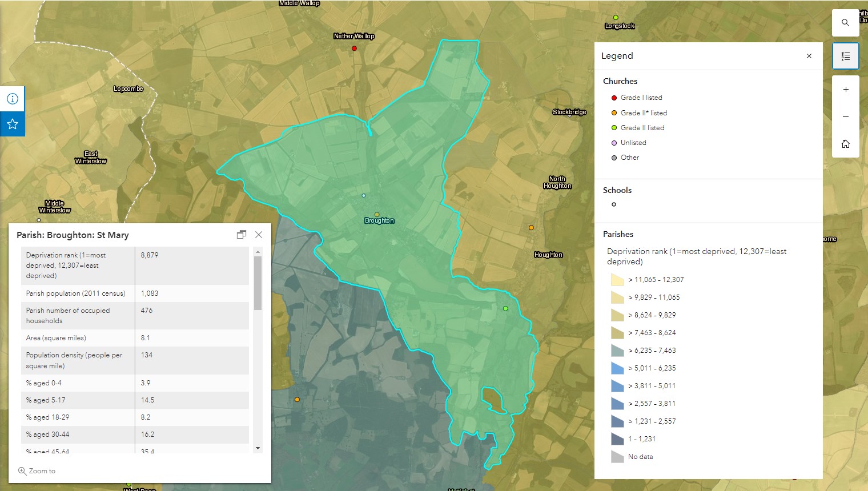Open the map search tool
Screen dimensions: 868x491
845,23
